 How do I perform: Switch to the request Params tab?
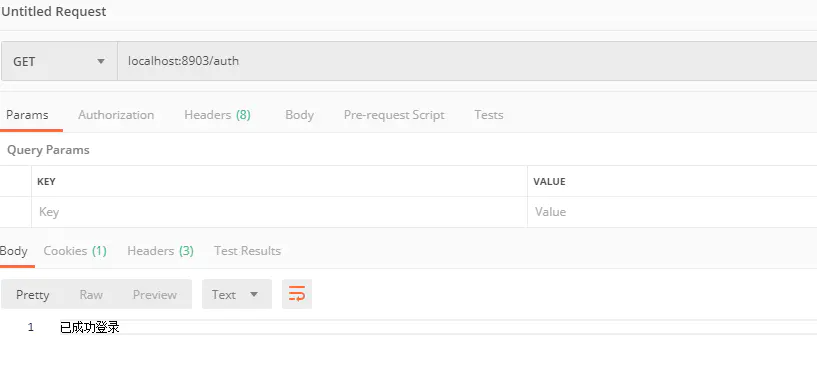click(x=28, y=115)
